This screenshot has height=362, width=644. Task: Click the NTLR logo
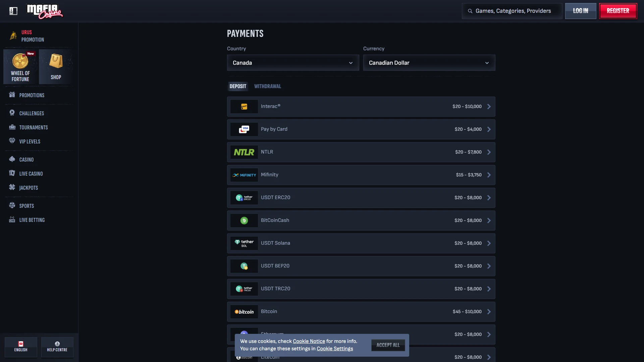point(244,152)
